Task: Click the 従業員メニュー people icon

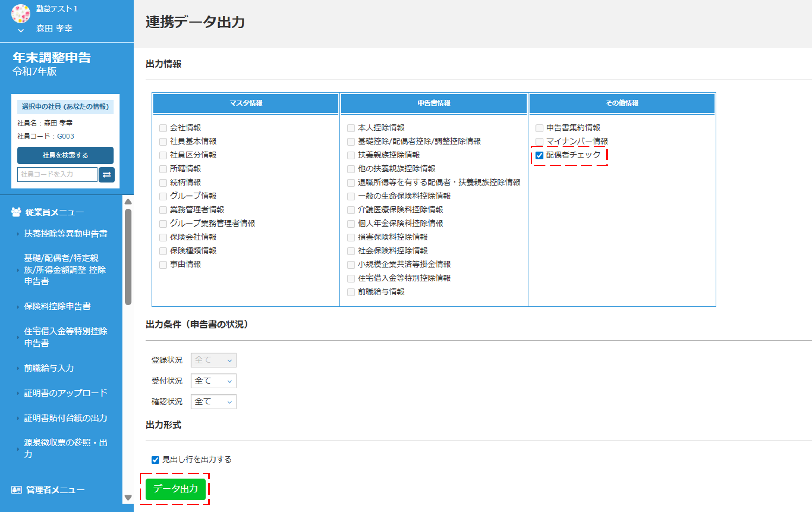Action: tap(16, 212)
